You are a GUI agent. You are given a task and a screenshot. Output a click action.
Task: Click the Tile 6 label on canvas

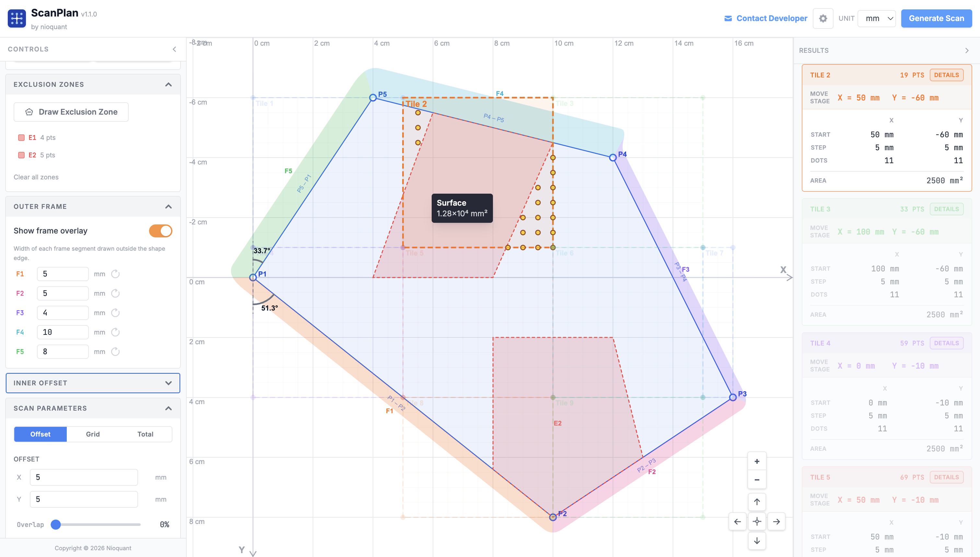[x=565, y=253]
